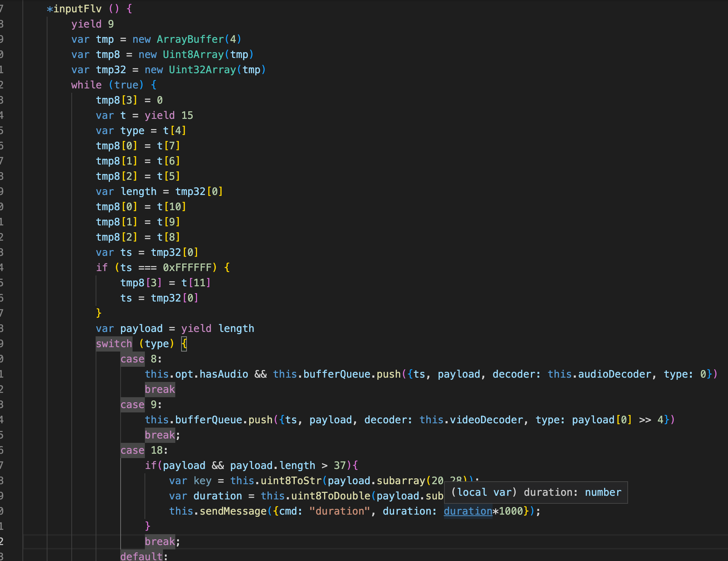Click the uint8ToDouble method name
The image size is (728, 561).
[330, 496]
